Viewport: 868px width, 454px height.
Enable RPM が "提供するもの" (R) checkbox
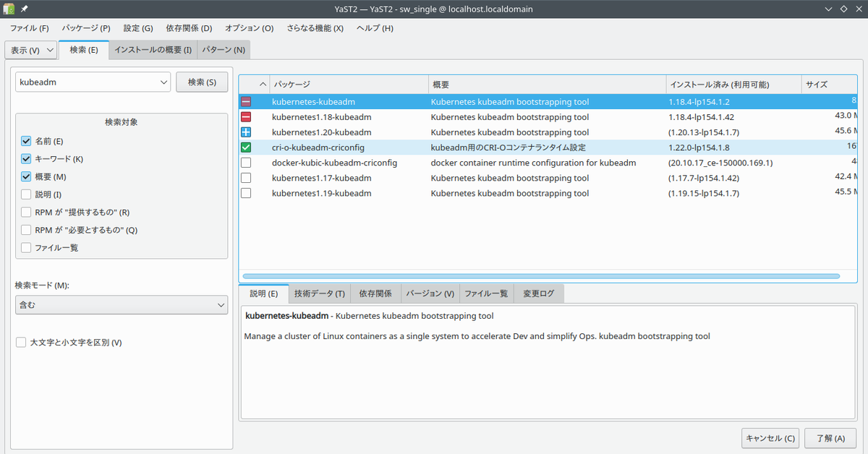click(x=27, y=213)
